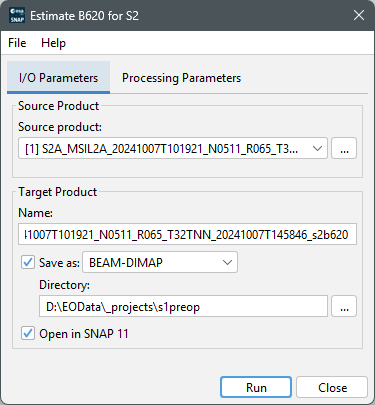
Task: Click the Estimate B620 for S2 title text
Action: (x=84, y=16)
